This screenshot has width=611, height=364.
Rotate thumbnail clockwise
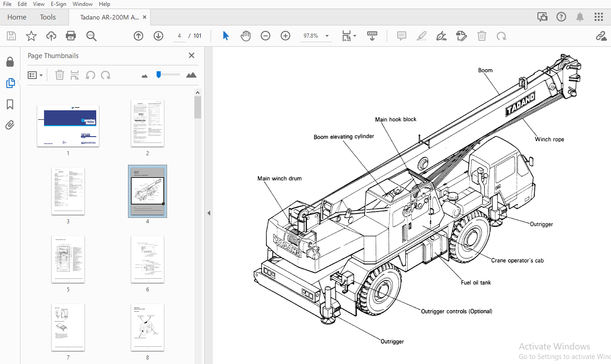[x=106, y=75]
